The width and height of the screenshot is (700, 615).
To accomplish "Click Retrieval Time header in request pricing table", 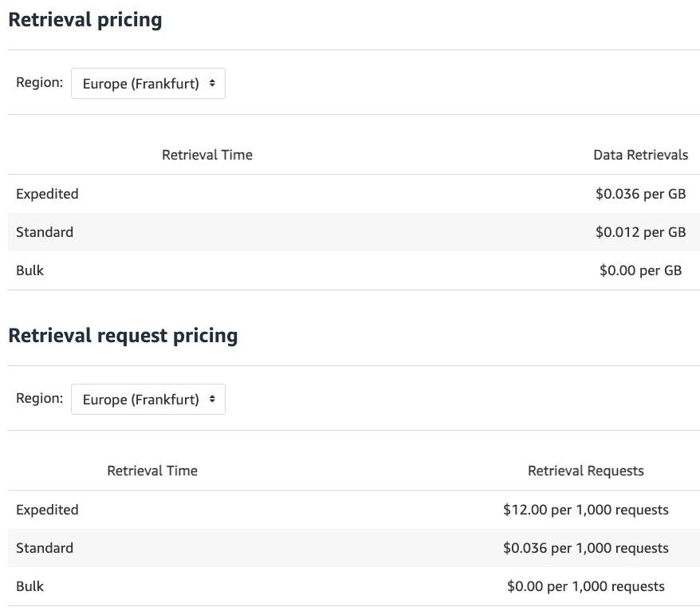I will pyautogui.click(x=152, y=471).
